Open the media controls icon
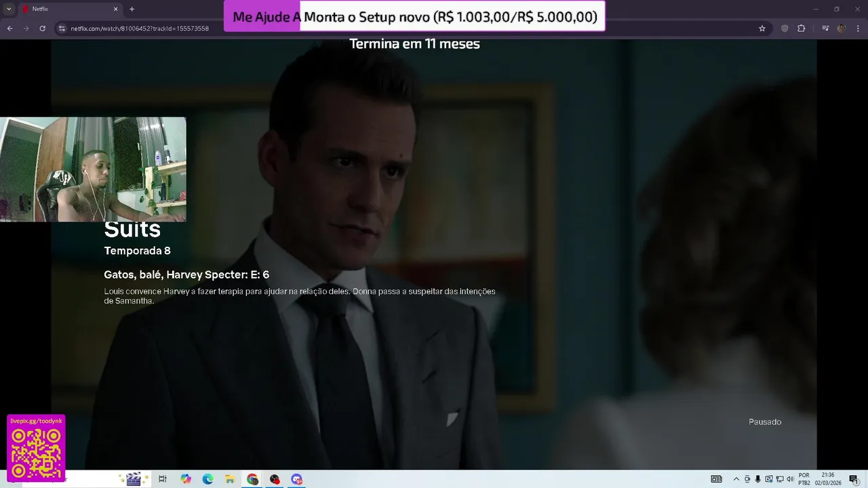 pos(825,28)
